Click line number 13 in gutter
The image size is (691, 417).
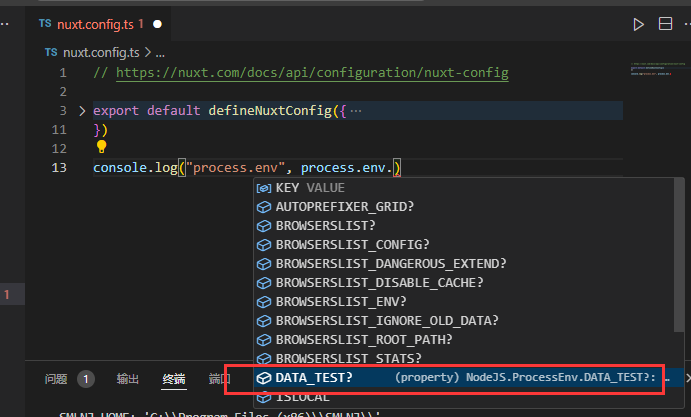tap(59, 168)
